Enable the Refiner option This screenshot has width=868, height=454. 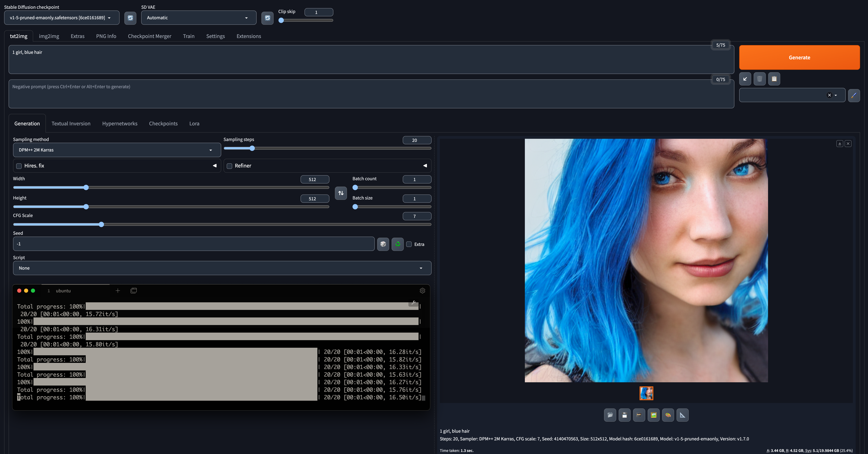click(x=229, y=166)
